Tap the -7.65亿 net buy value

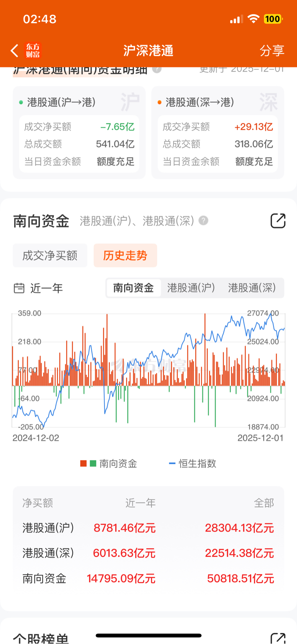point(118,127)
